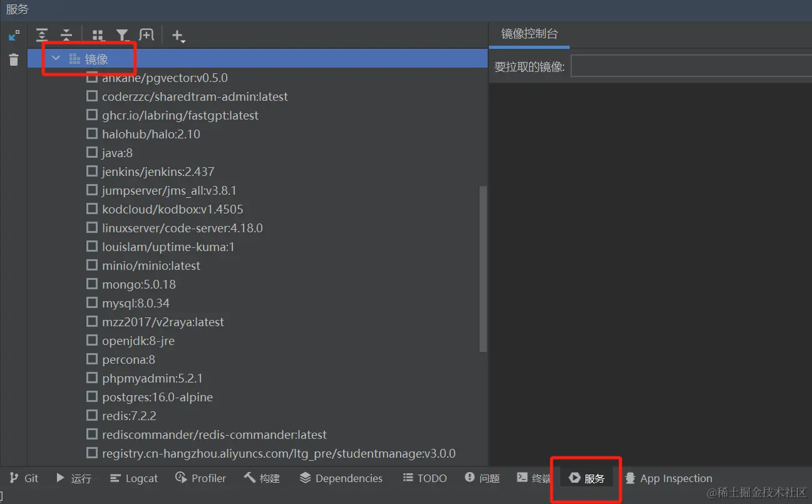Open the App Inspection tool window

(669, 478)
